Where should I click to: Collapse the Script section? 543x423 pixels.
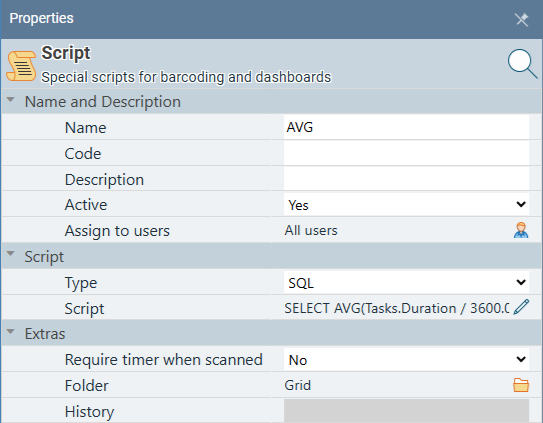11,254
